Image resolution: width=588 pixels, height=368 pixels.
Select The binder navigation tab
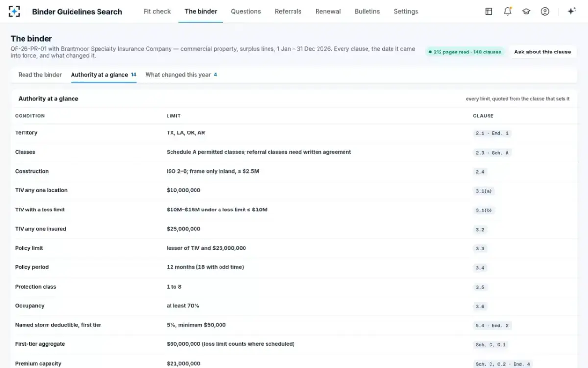click(201, 11)
